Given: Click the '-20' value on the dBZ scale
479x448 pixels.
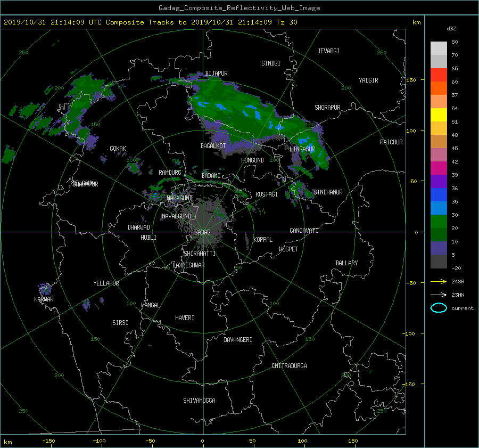Looking at the screenshot, I should (x=456, y=268).
